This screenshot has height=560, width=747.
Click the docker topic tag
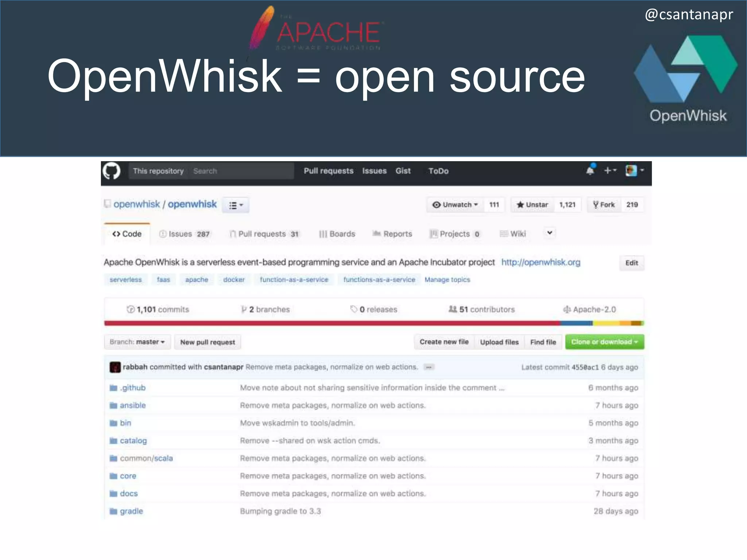pos(234,280)
